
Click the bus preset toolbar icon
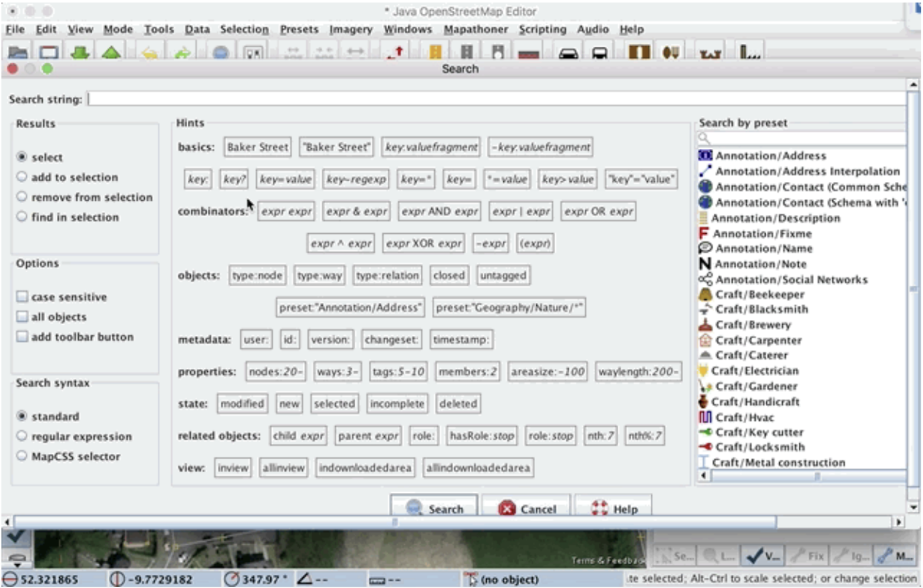(600, 53)
